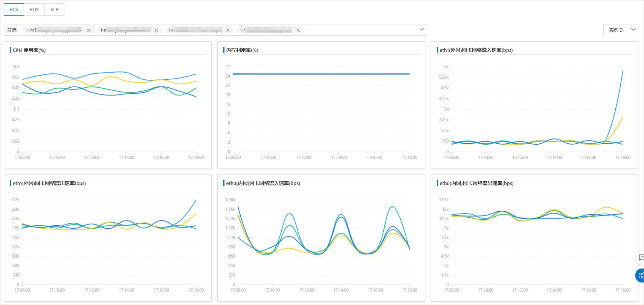Click the eth1 outbound rate chart area

109,242
